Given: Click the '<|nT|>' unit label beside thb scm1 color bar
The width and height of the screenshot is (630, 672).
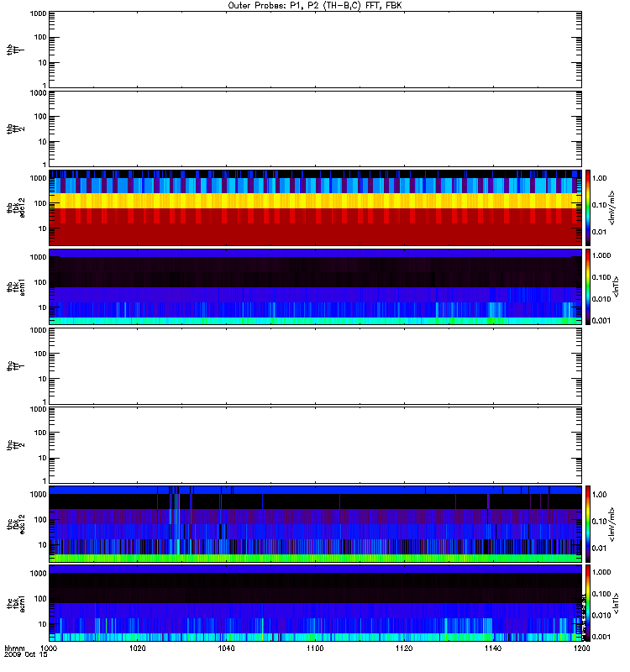Looking at the screenshot, I should point(616,286).
